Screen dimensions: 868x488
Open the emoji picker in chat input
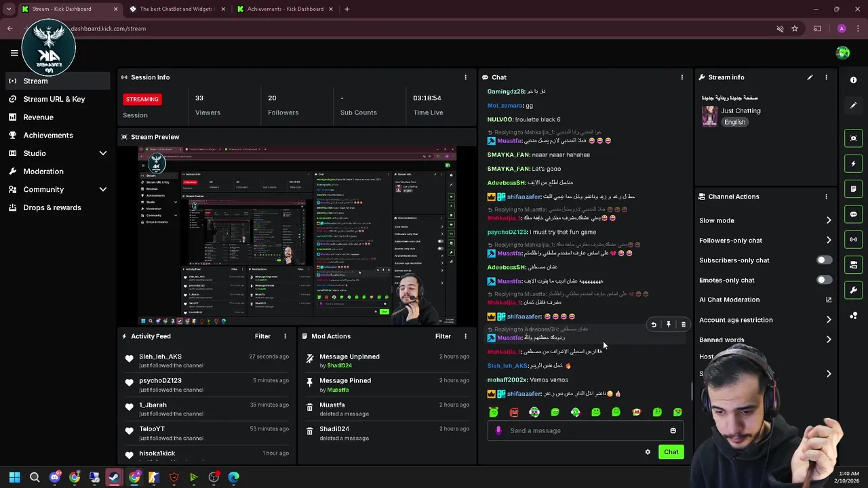673,430
